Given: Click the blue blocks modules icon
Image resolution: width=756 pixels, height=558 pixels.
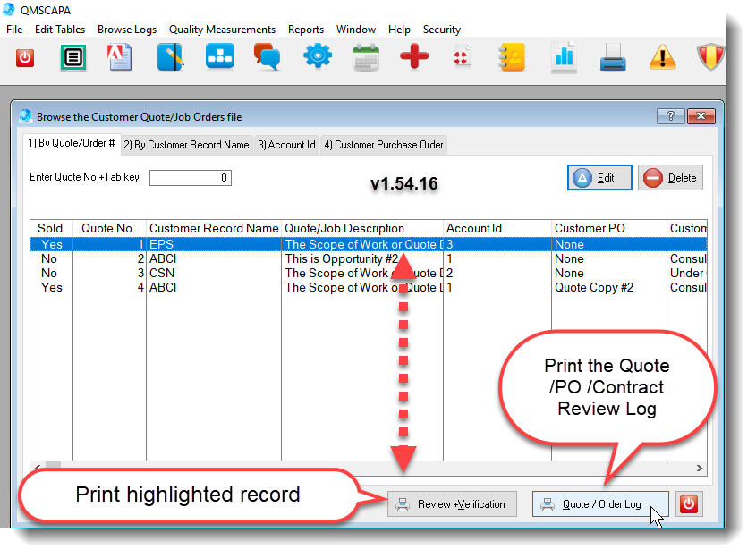Looking at the screenshot, I should (219, 55).
